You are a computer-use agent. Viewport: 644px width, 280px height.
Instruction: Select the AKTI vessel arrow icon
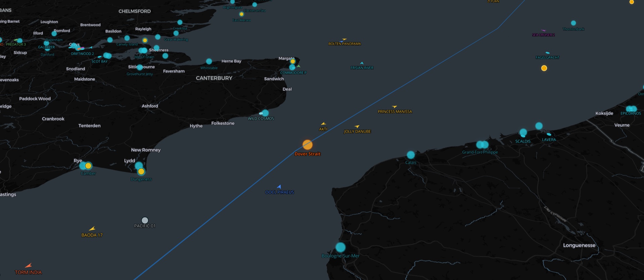point(323,124)
